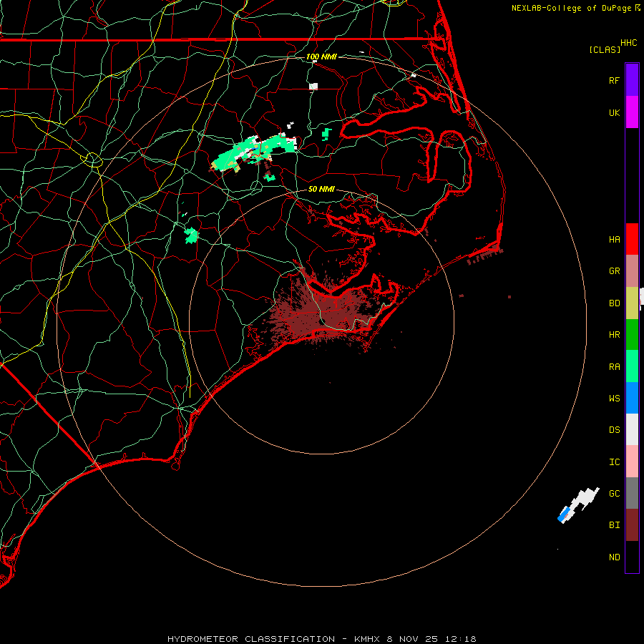
Task: Click the HHC product label
Action: tap(628, 43)
